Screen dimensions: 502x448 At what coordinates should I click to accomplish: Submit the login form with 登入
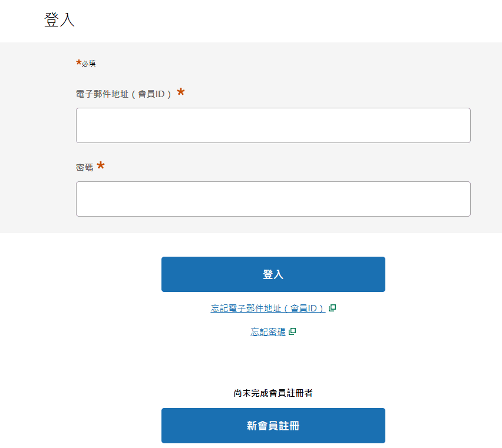tap(273, 274)
